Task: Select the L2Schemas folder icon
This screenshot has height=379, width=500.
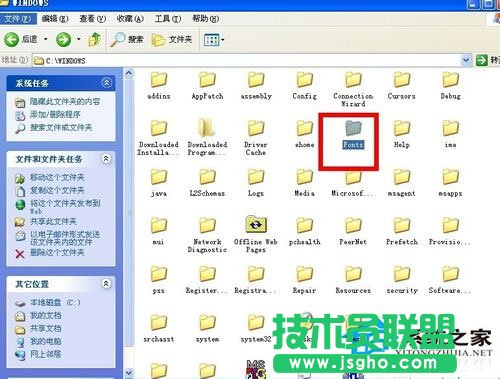Action: coord(207,177)
